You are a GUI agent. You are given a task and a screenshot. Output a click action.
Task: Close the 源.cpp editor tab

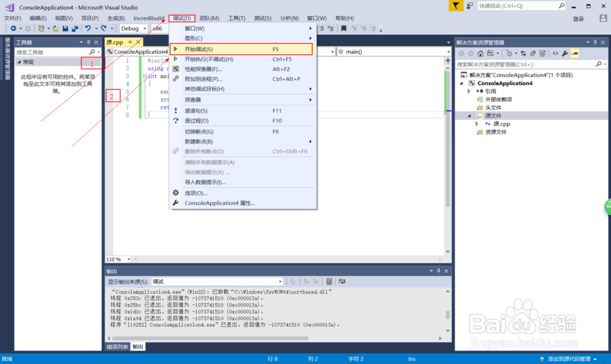[x=138, y=42]
